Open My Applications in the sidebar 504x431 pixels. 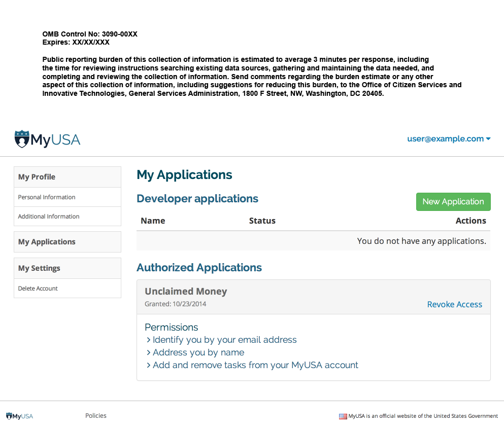pos(47,242)
